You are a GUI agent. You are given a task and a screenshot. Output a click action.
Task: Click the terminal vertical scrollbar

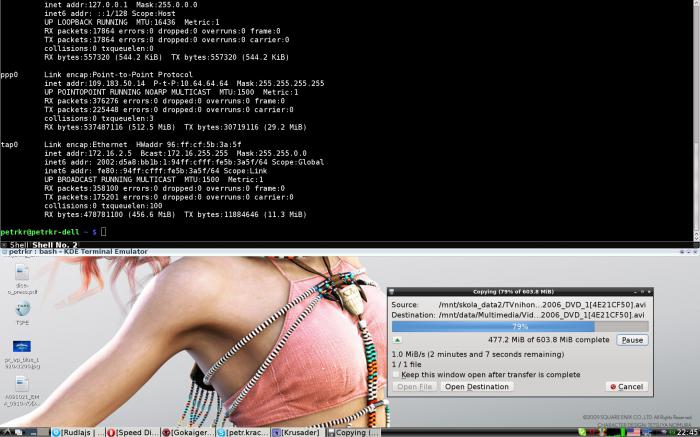(x=696, y=121)
